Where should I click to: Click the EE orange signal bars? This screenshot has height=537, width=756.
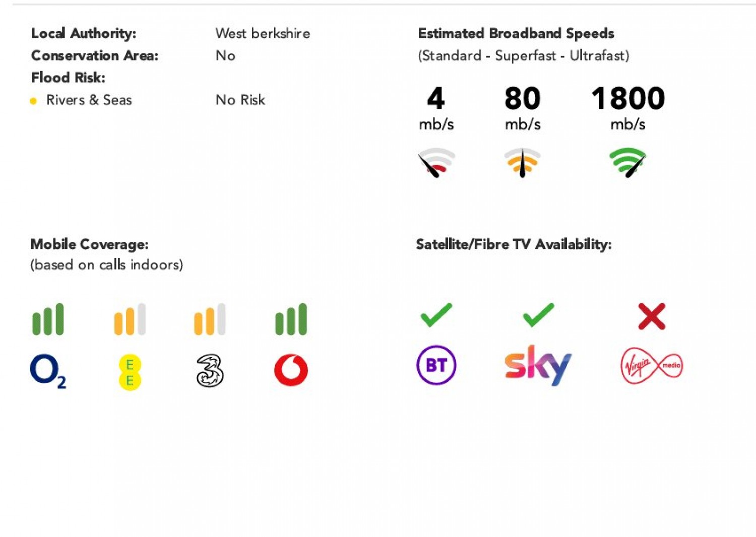point(130,319)
